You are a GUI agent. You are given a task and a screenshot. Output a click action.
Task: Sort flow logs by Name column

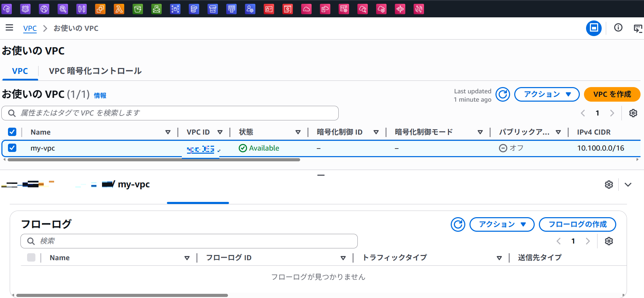[x=187, y=258]
